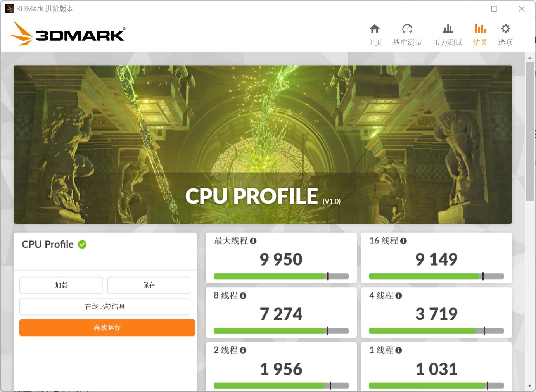Open the 选项 settings gear icon

[x=505, y=34]
